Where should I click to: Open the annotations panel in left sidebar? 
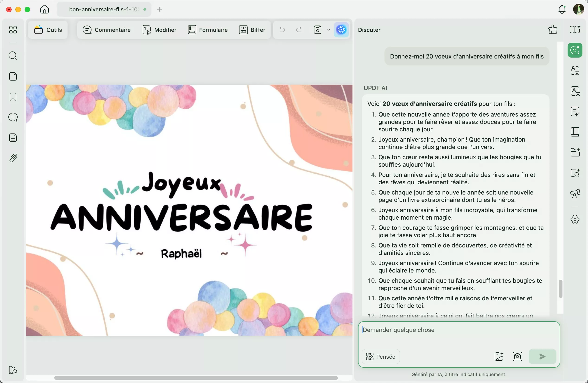13,117
